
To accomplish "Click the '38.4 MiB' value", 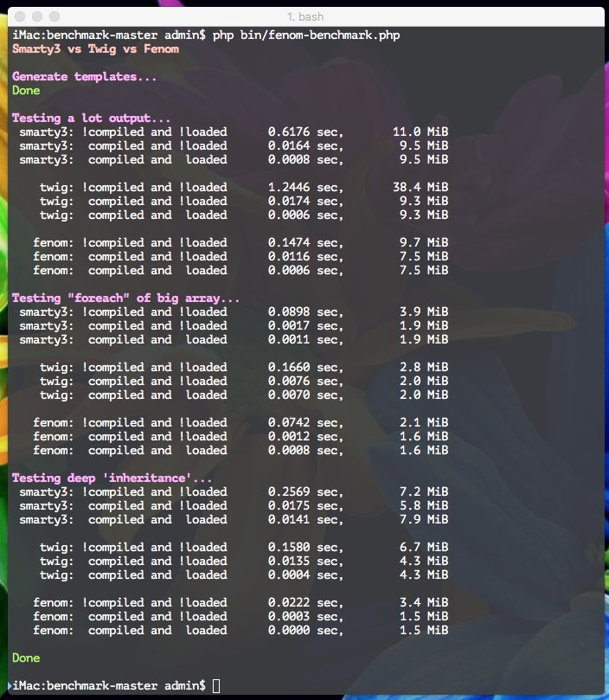I will click(x=420, y=188).
